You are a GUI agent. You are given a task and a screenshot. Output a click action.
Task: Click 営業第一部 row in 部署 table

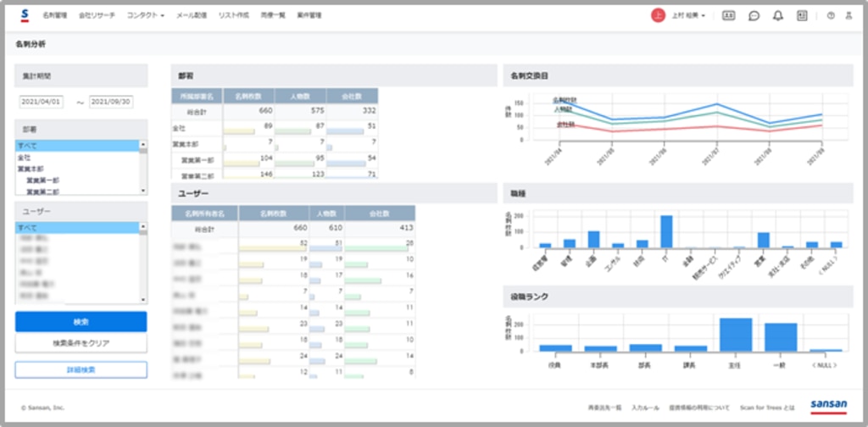[275, 160]
